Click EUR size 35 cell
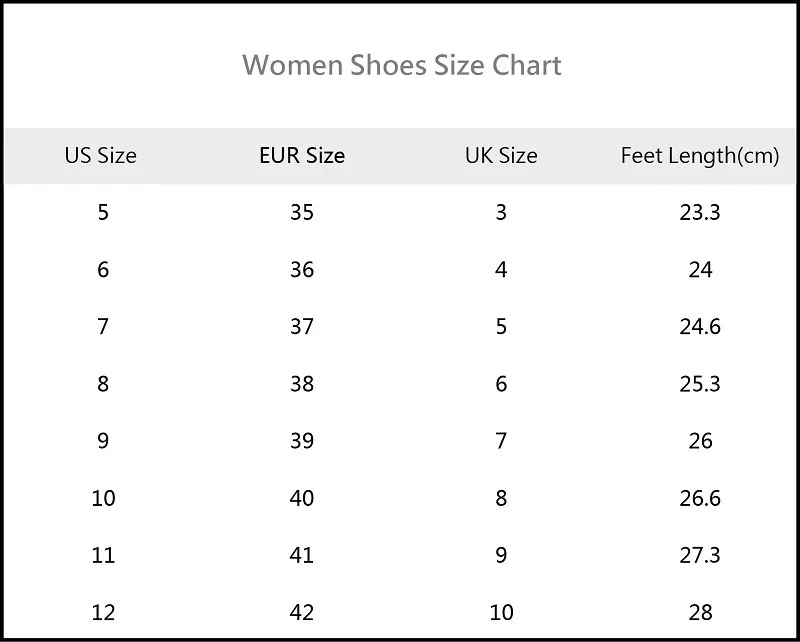This screenshot has height=642, width=800. [302, 212]
